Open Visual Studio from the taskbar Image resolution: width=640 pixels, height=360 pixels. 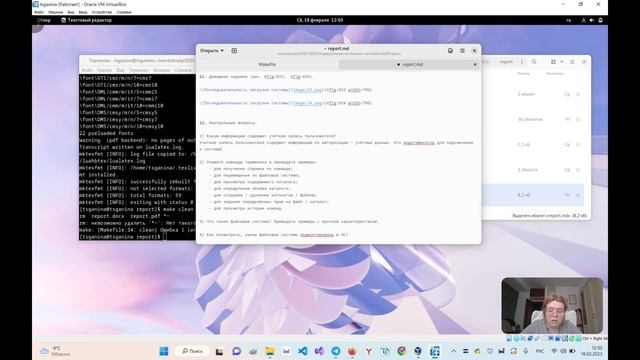tap(319, 351)
